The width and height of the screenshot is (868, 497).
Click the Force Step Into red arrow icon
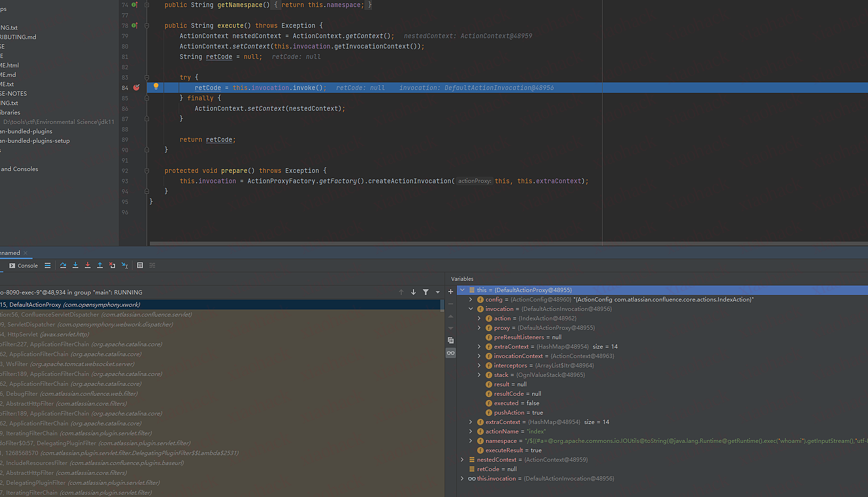[x=88, y=266]
